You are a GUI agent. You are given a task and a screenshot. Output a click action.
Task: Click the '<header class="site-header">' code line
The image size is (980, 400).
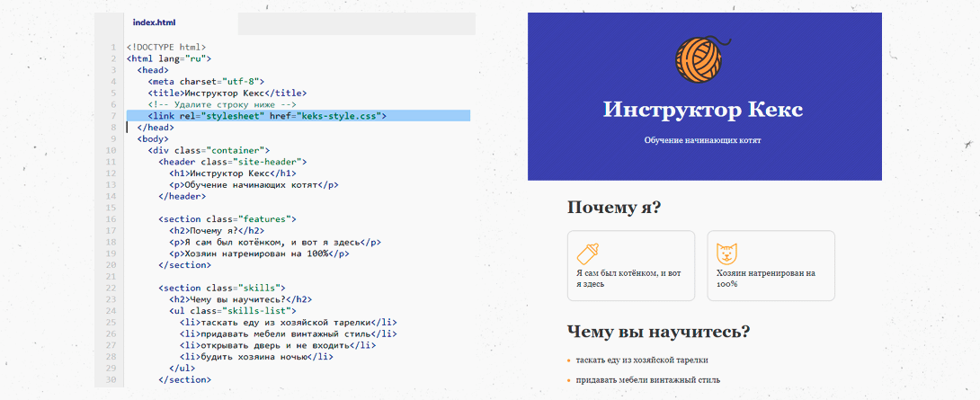coord(233,161)
